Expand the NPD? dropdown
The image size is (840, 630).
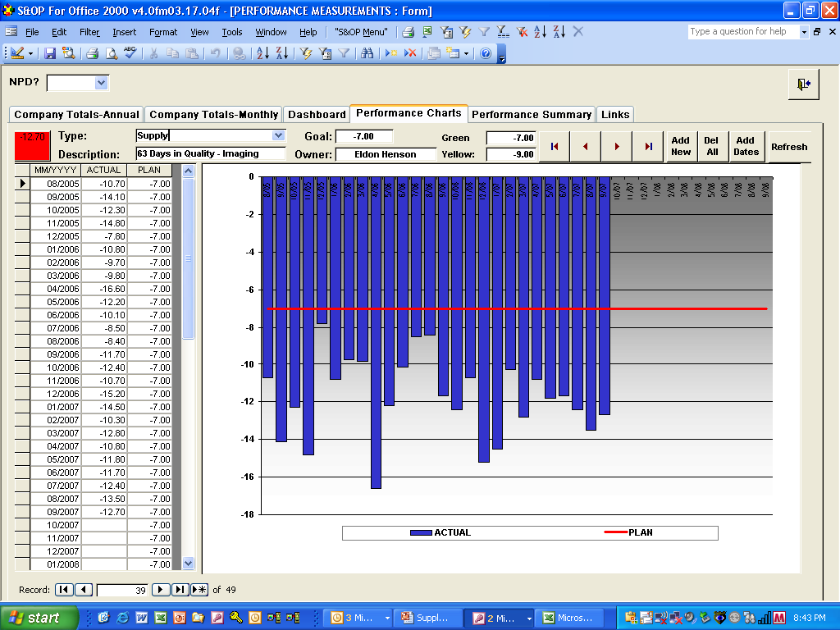(x=101, y=83)
